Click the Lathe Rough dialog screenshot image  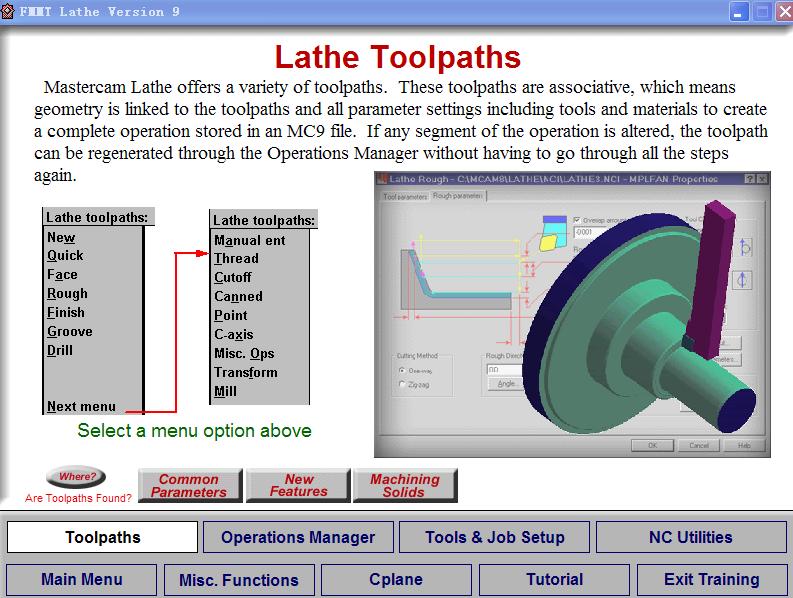pyautogui.click(x=572, y=314)
